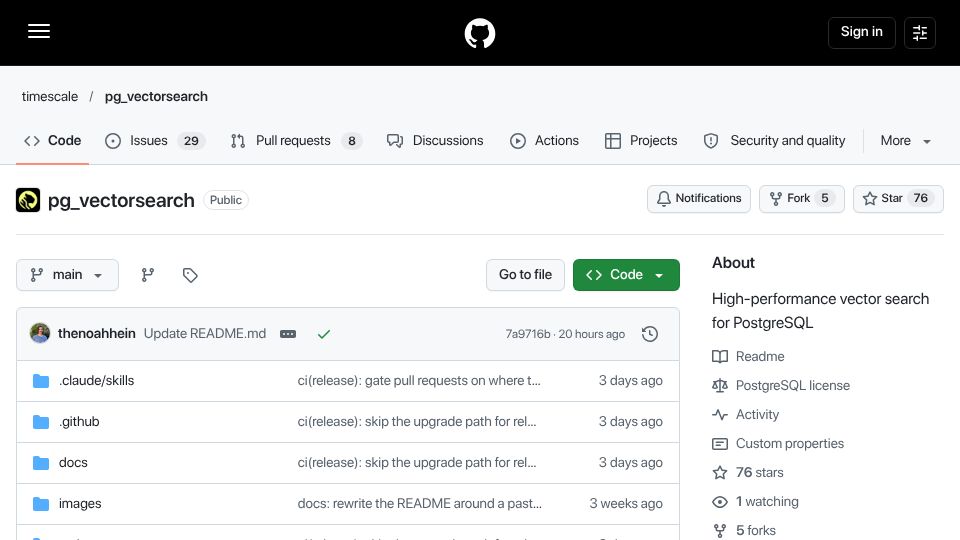The height and width of the screenshot is (540, 960).
Task: Open the green Code dropdown button
Action: point(626,275)
